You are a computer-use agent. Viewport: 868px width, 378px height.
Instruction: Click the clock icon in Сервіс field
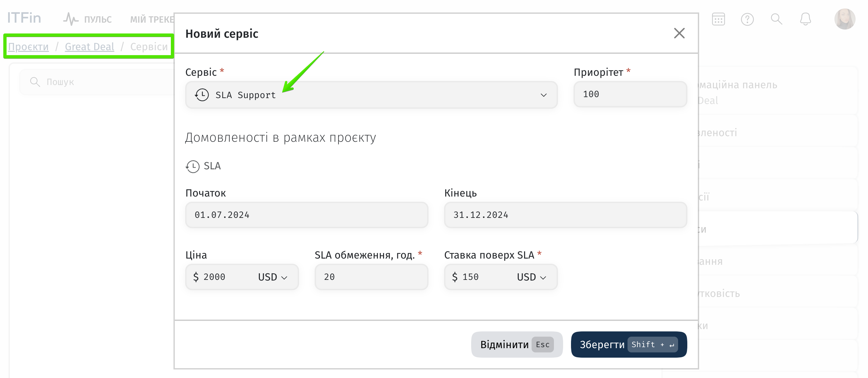click(x=202, y=95)
